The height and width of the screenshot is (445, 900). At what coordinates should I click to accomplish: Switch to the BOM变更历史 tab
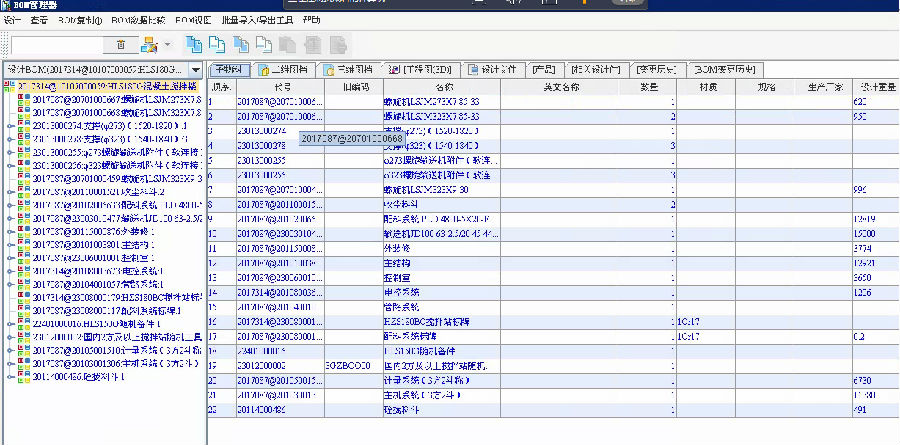(727, 70)
